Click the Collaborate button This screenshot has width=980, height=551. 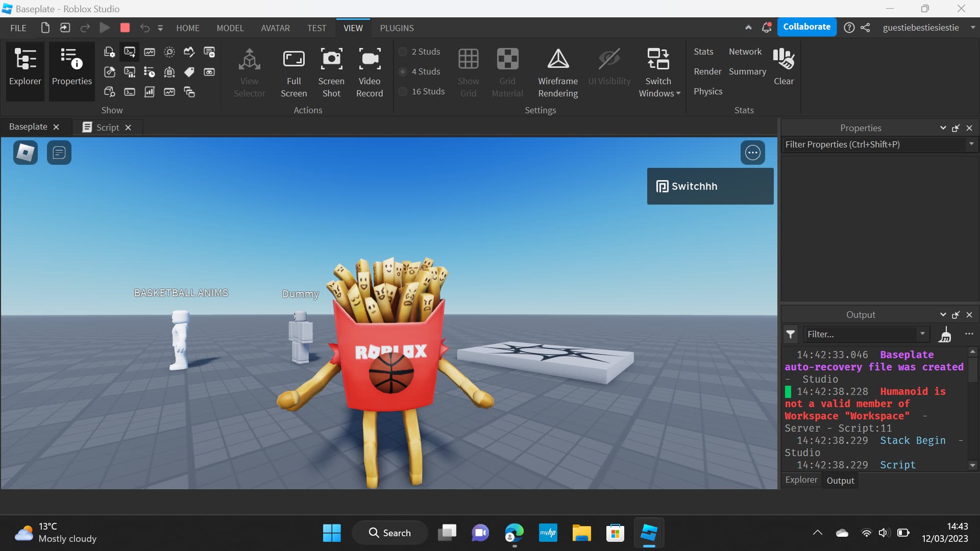(x=806, y=27)
